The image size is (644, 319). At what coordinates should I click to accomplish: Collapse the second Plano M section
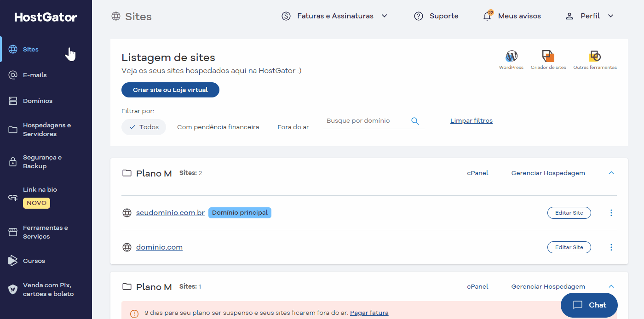click(x=611, y=286)
